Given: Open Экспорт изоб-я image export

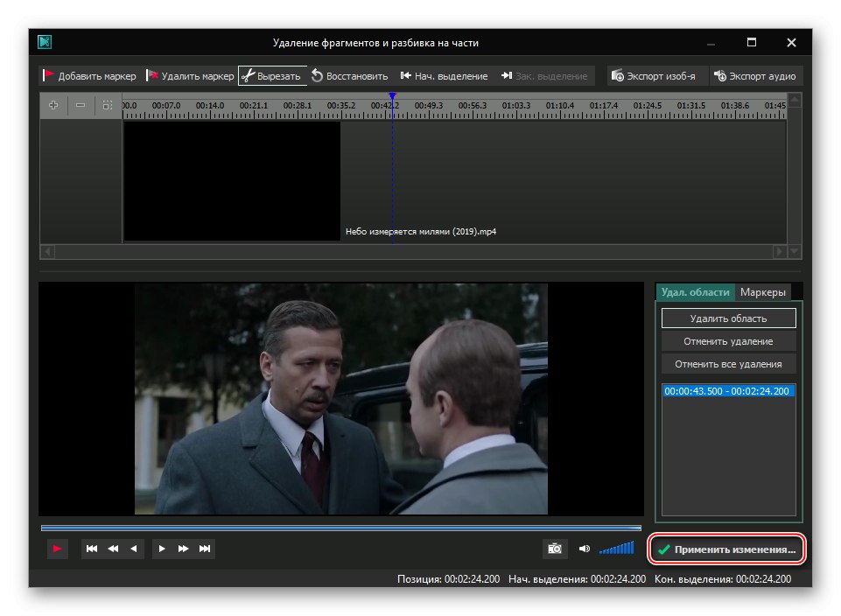Looking at the screenshot, I should click(618, 76).
